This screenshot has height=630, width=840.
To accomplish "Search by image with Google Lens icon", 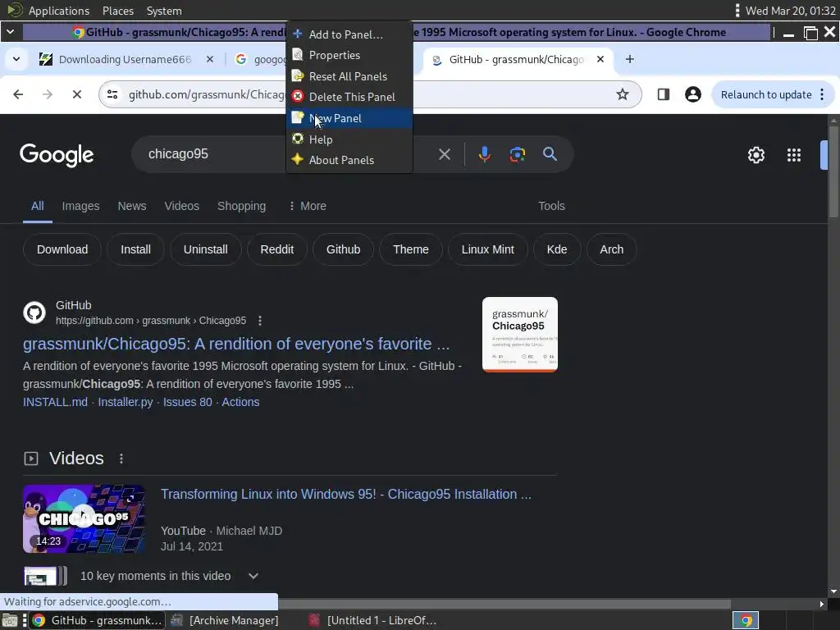I will (517, 154).
